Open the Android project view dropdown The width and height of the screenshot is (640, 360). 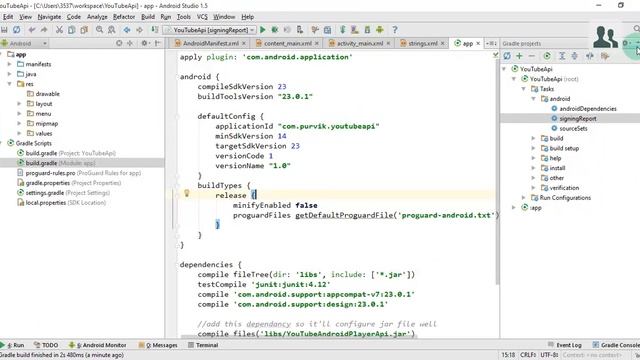[x=24, y=43]
